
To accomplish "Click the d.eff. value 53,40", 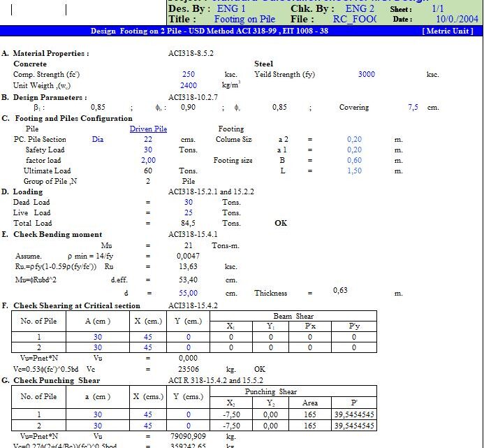I will coord(188,280).
